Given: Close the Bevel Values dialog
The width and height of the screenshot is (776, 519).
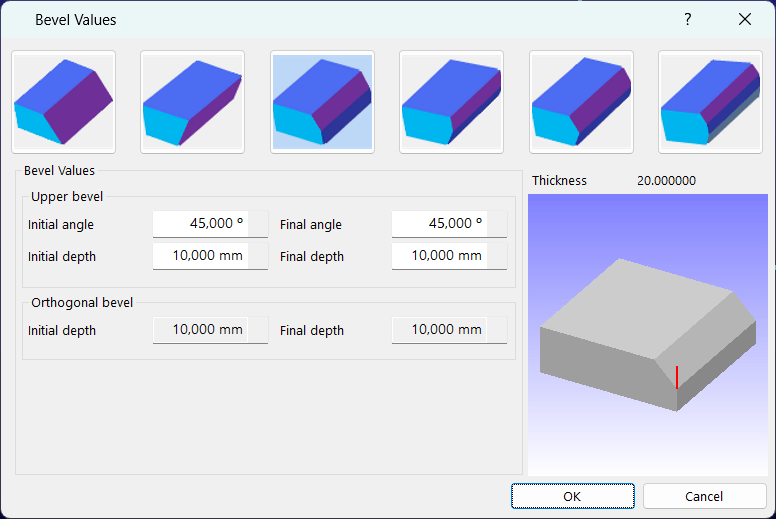Looking at the screenshot, I should pyautogui.click(x=744, y=19).
